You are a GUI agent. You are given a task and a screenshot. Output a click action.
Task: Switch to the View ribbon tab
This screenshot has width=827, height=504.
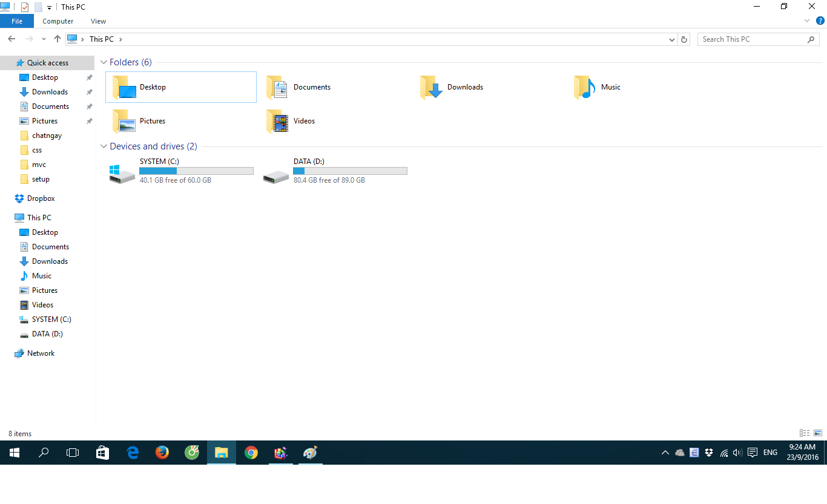pos(98,21)
